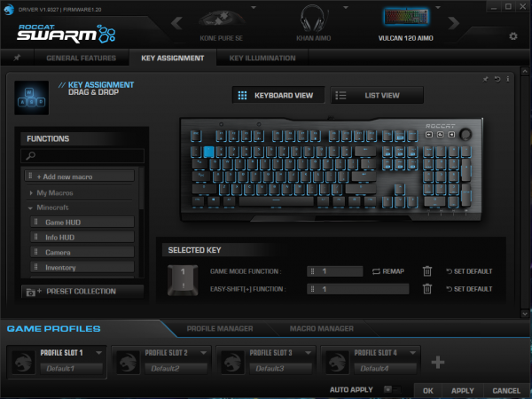Image resolution: width=532 pixels, height=399 pixels.
Task: Click Add new macro
Action: point(80,176)
